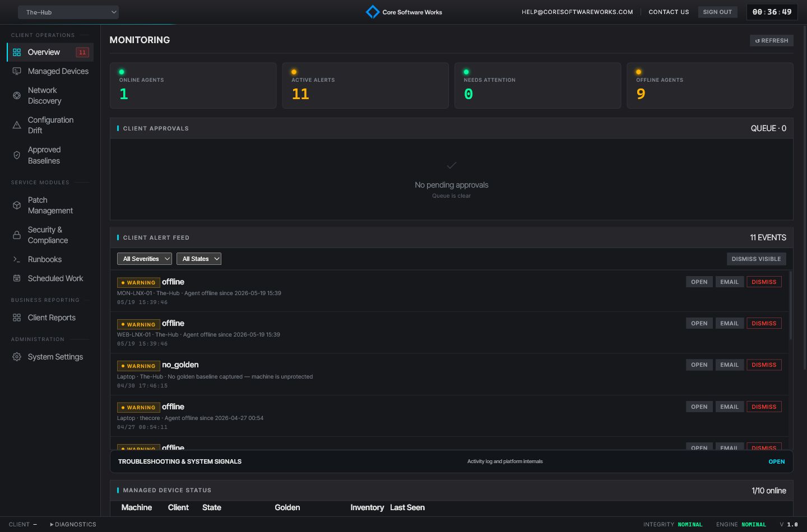Click the Scheduled Work calendar icon

click(17, 278)
